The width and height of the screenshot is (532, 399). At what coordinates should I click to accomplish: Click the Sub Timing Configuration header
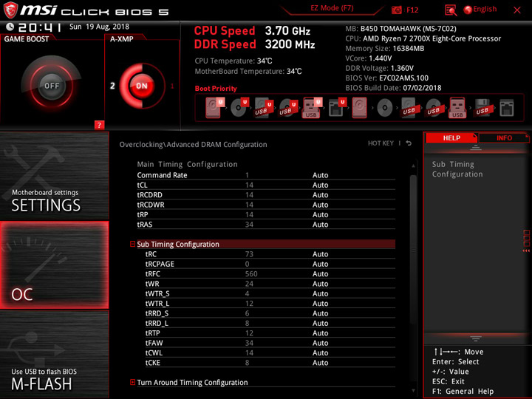[266, 244]
